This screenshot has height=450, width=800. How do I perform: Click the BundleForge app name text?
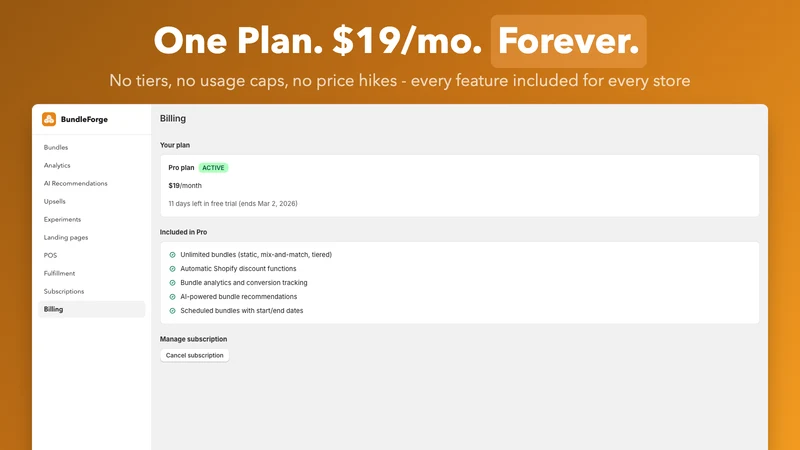point(84,119)
